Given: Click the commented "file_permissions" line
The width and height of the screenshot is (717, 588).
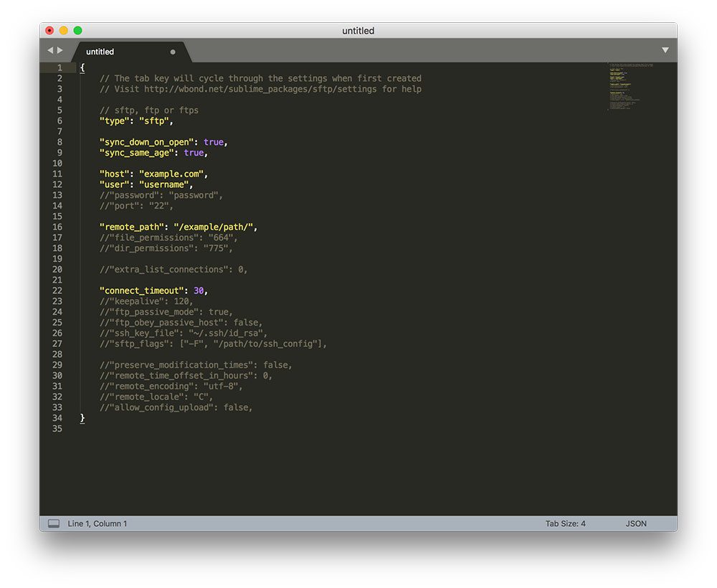Looking at the screenshot, I should (x=168, y=238).
